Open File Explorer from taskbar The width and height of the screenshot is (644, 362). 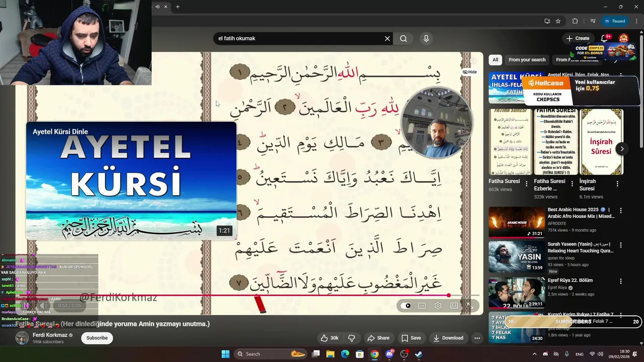pyautogui.click(x=331, y=354)
